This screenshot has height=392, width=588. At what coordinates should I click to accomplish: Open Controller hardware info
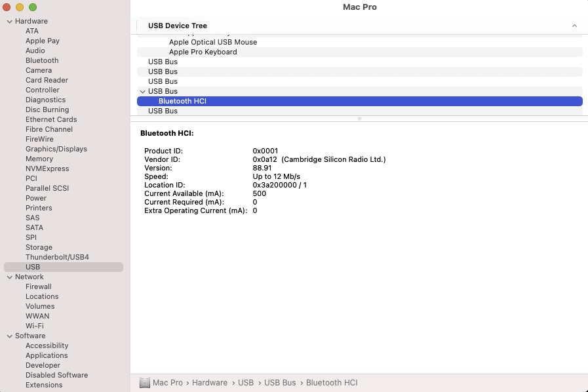point(43,90)
